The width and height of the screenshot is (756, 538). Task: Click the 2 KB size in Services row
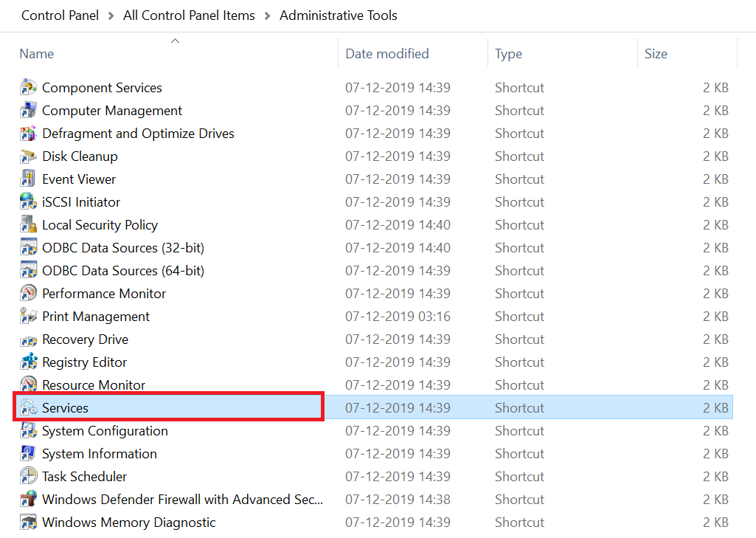click(x=715, y=408)
